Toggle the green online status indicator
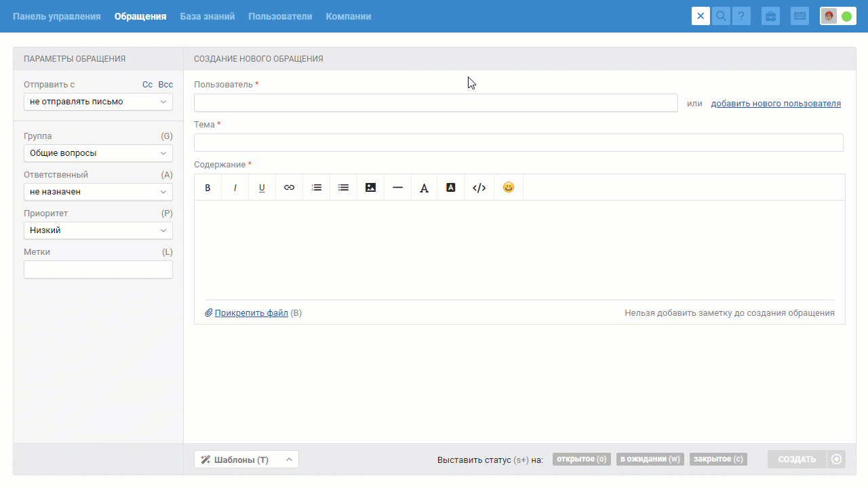868x488 pixels. tap(847, 16)
